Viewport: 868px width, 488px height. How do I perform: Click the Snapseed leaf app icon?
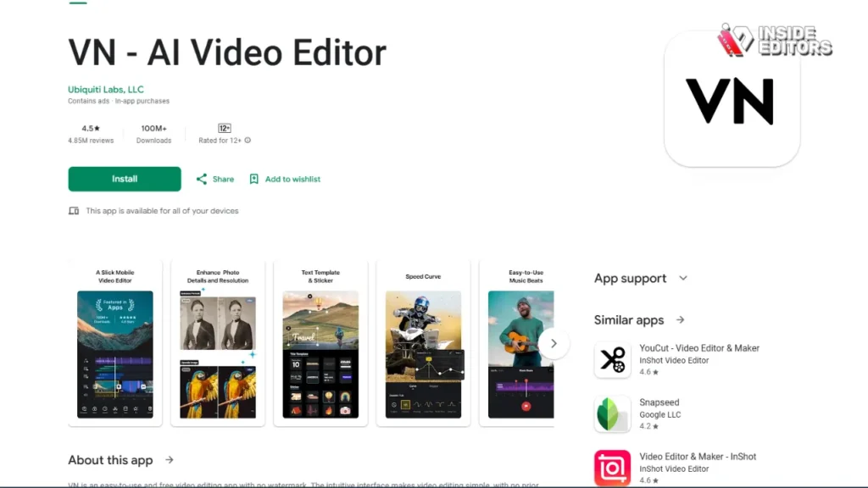click(612, 413)
